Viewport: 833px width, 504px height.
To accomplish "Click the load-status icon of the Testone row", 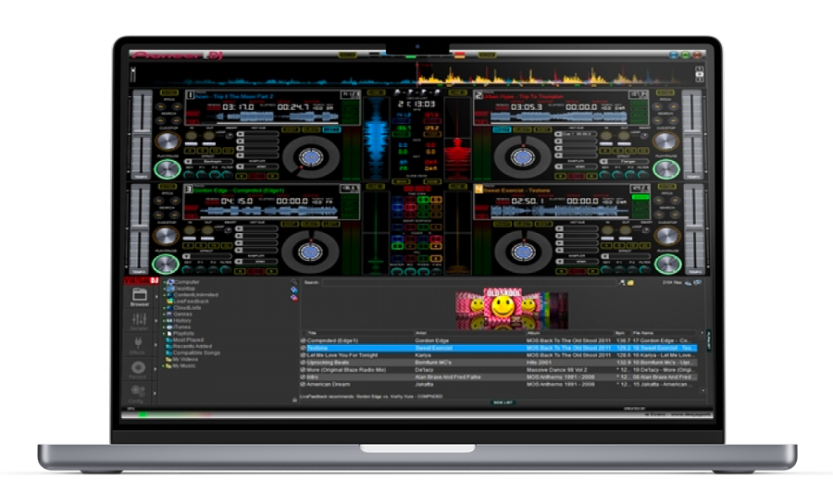I will 303,348.
